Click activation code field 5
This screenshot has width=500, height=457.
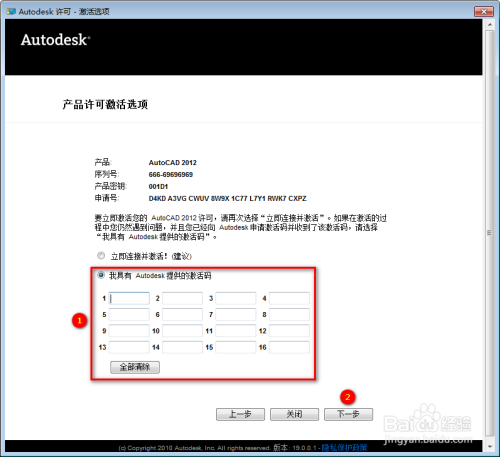click(129, 314)
